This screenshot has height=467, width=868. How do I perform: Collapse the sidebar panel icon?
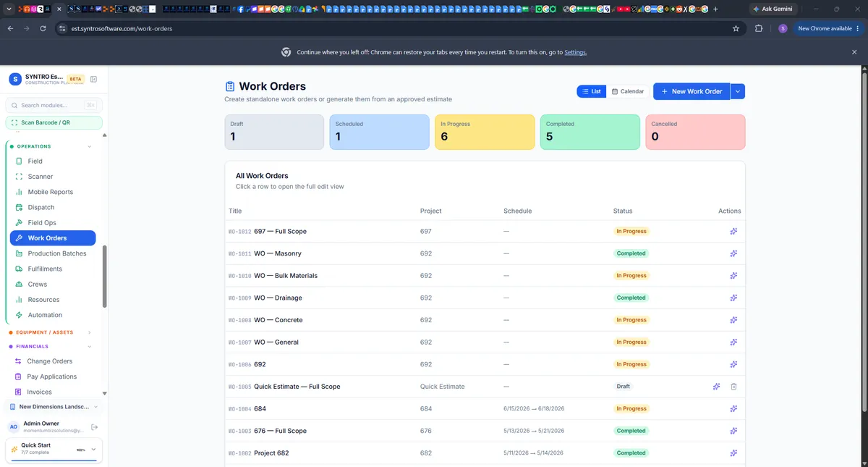[x=93, y=79]
